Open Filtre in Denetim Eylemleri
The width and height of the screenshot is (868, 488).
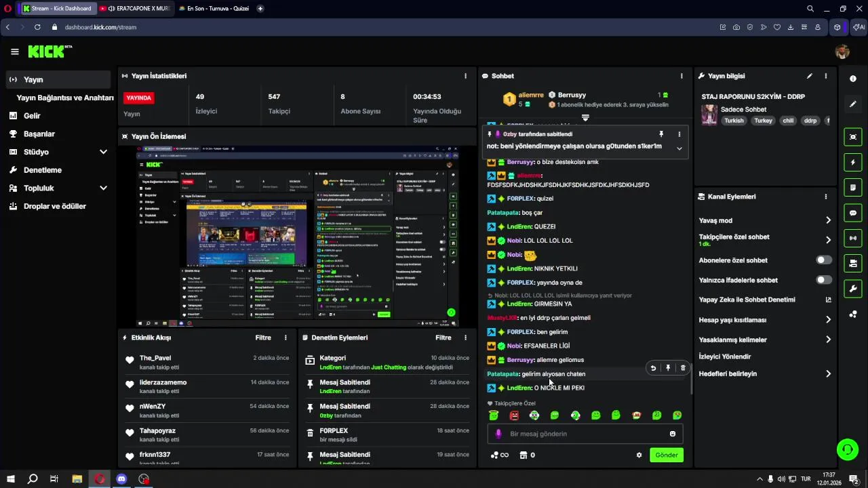coord(443,338)
